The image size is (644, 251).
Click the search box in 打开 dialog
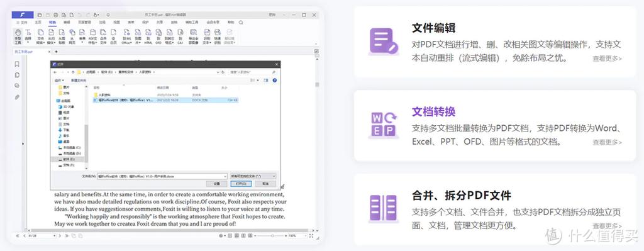tap(252, 72)
